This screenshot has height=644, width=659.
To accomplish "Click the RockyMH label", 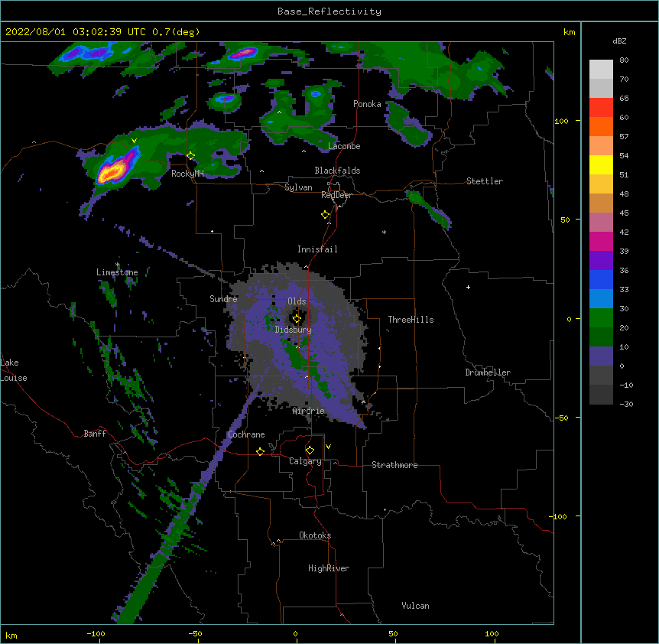I will pyautogui.click(x=187, y=174).
